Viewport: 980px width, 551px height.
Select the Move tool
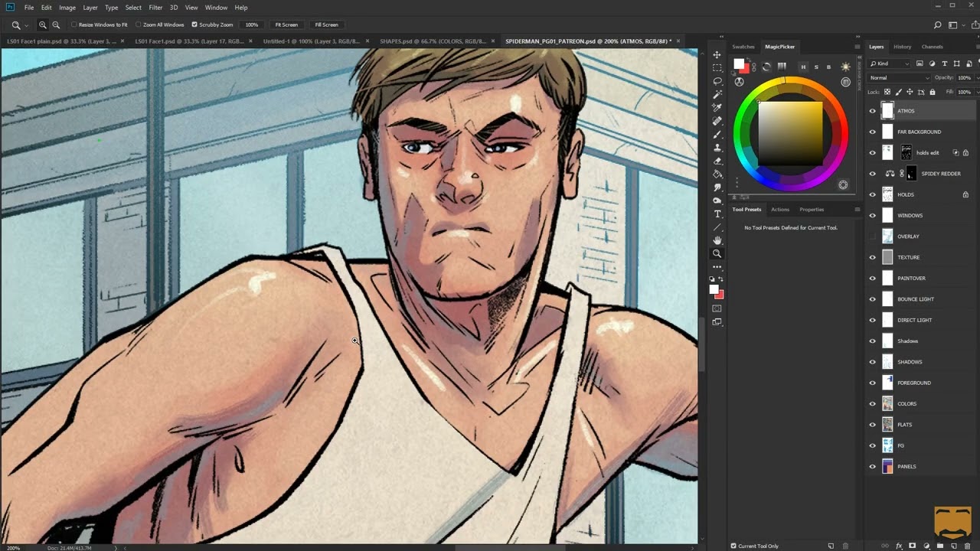coord(717,55)
